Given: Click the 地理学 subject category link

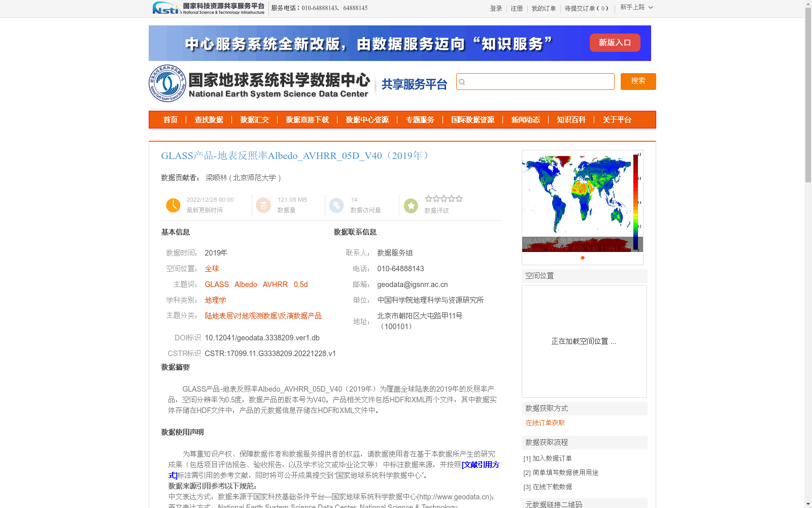Looking at the screenshot, I should click(x=215, y=300).
